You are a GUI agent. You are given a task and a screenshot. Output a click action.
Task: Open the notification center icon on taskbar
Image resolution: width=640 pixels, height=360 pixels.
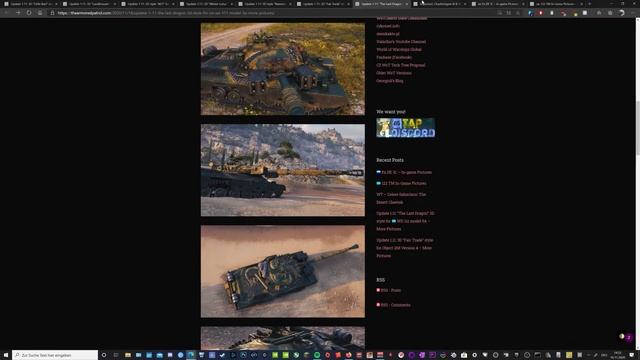[x=632, y=355]
